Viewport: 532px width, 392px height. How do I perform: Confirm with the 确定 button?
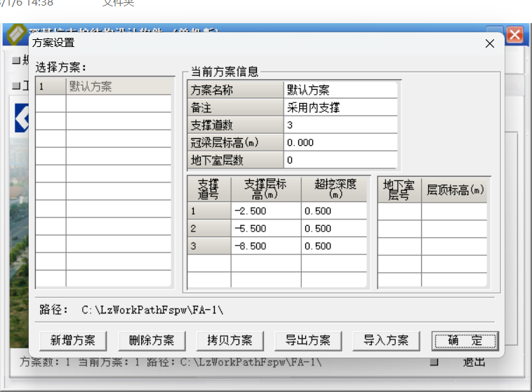click(465, 341)
